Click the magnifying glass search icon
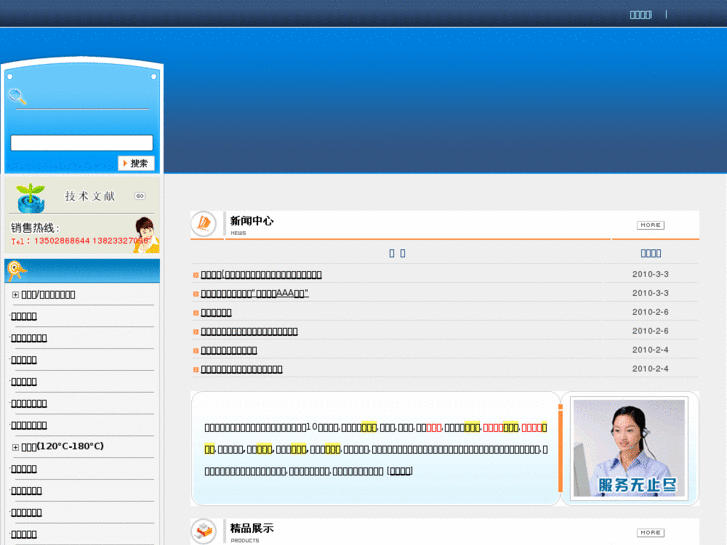Viewport: 727px width, 545px height. (18, 96)
